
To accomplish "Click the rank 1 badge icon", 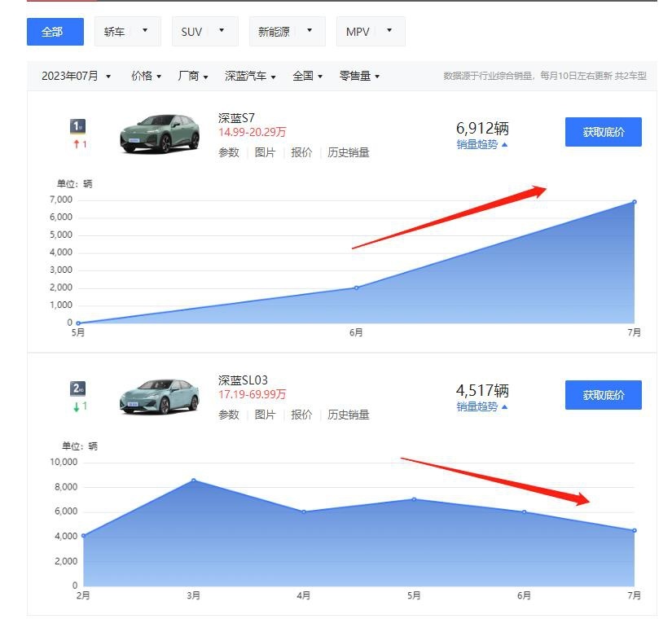I will (x=77, y=126).
